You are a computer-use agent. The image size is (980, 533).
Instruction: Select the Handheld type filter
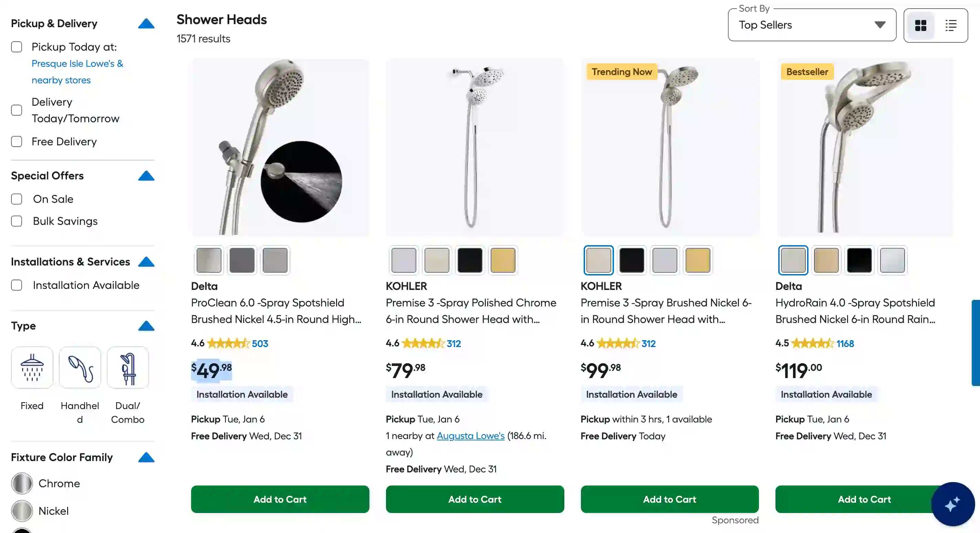coord(80,367)
